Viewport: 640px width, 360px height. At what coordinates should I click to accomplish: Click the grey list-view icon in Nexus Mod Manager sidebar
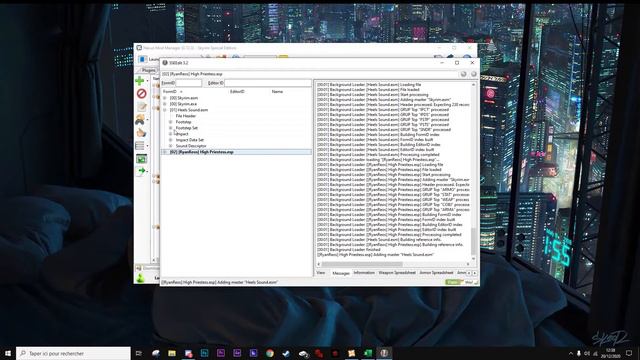[x=140, y=146]
